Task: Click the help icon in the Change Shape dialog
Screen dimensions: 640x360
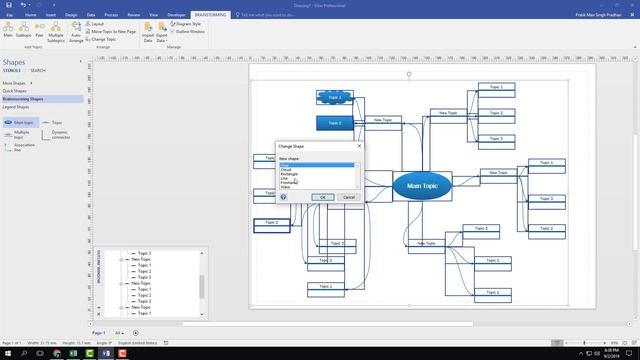Action: pos(283,197)
